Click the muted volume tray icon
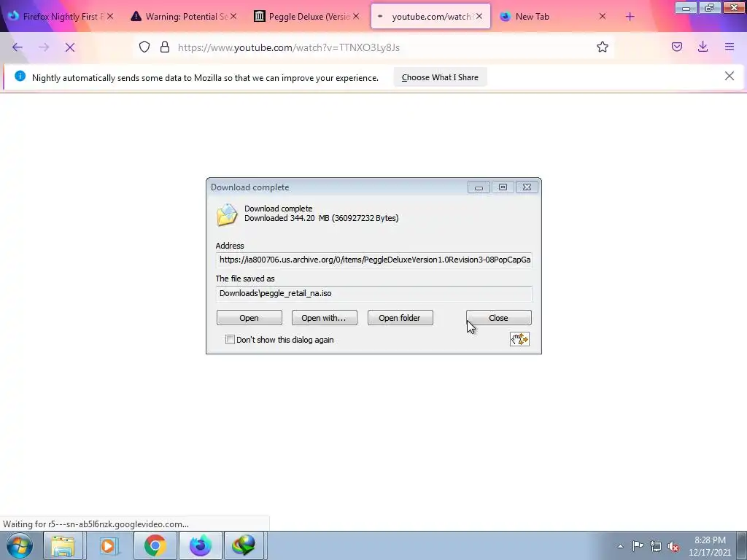Screen dimensions: 747x560 [x=673, y=545]
